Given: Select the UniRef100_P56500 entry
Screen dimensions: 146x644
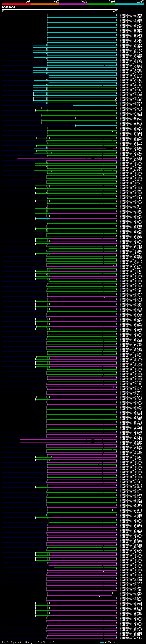Looking at the screenshot, I should pos(131,598).
